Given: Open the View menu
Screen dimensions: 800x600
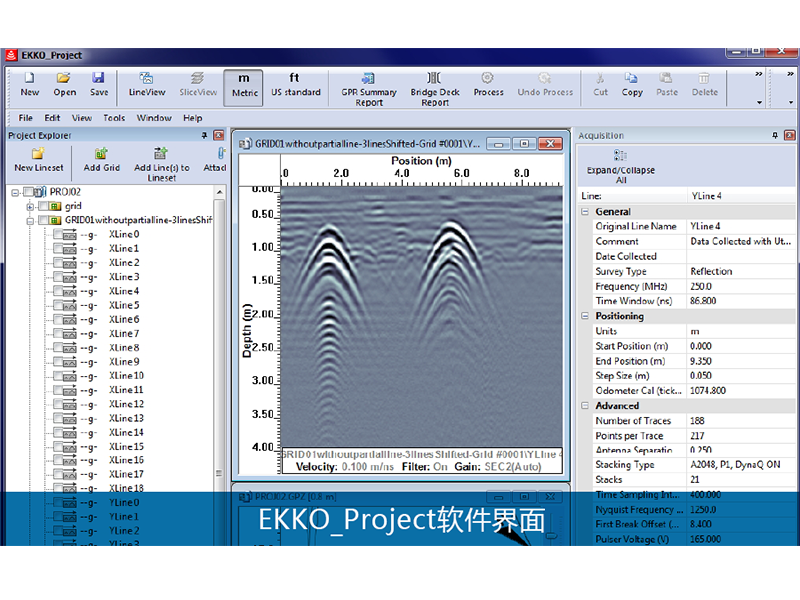Looking at the screenshot, I should tap(82, 118).
